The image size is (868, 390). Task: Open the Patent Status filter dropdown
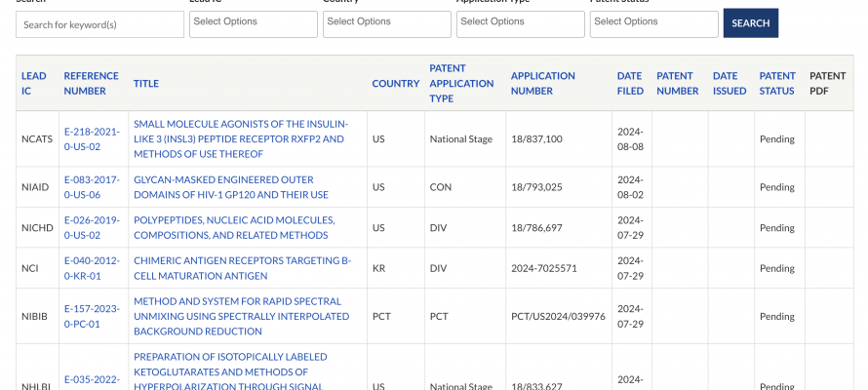(x=653, y=22)
